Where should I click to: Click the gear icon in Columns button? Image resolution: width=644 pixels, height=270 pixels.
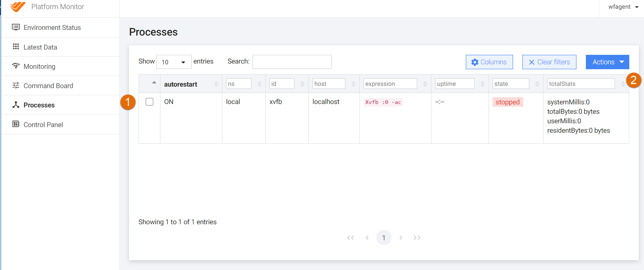pos(475,62)
